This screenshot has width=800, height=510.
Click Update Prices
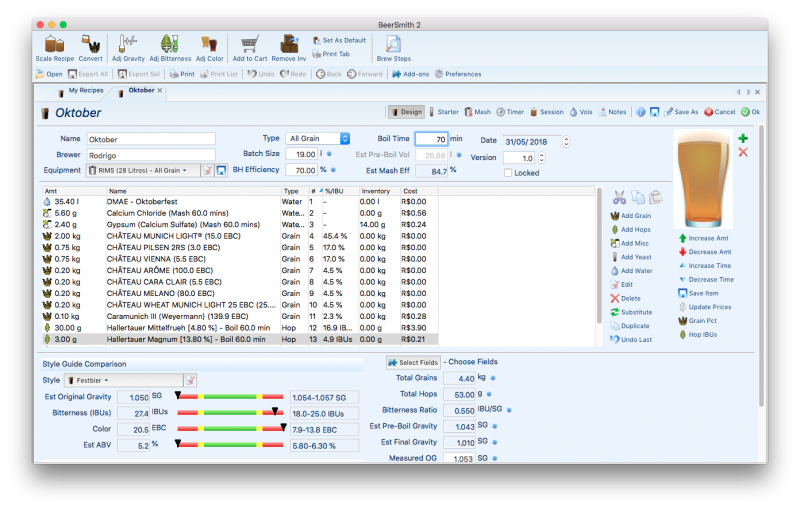coord(705,307)
